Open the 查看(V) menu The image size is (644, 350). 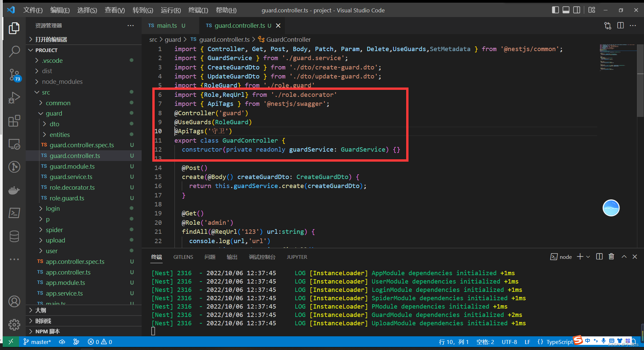[x=115, y=10]
